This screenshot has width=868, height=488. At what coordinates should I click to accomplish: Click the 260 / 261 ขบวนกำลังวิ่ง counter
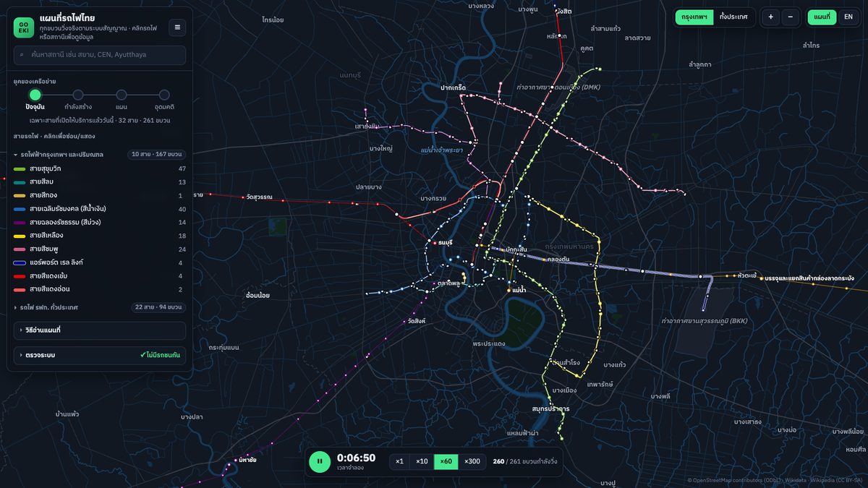coord(525,461)
